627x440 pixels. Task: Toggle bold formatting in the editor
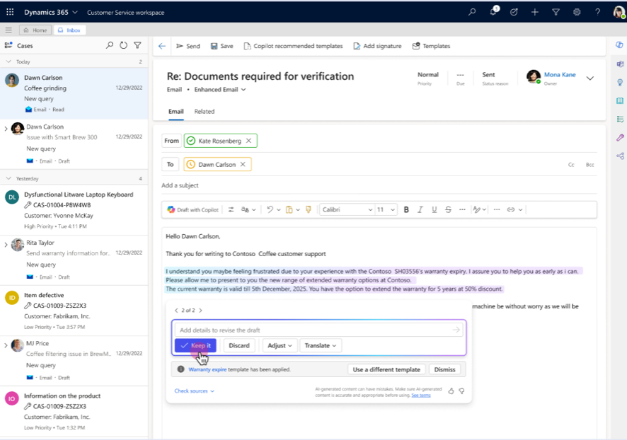(406, 209)
